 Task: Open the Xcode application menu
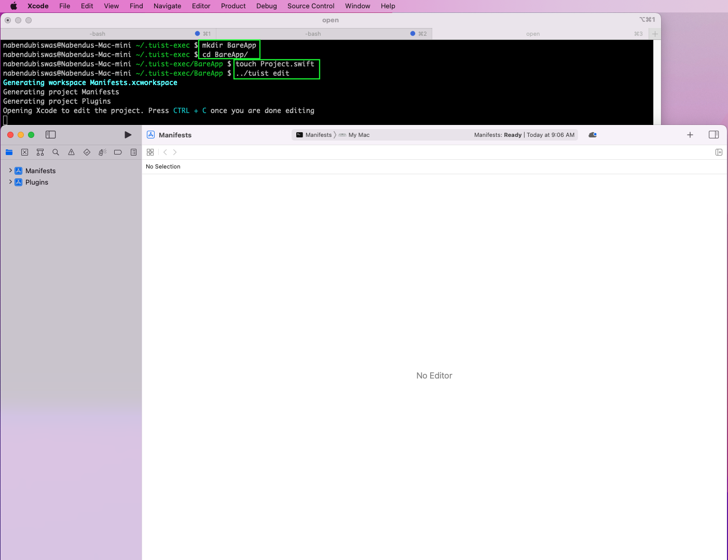pos(38,6)
